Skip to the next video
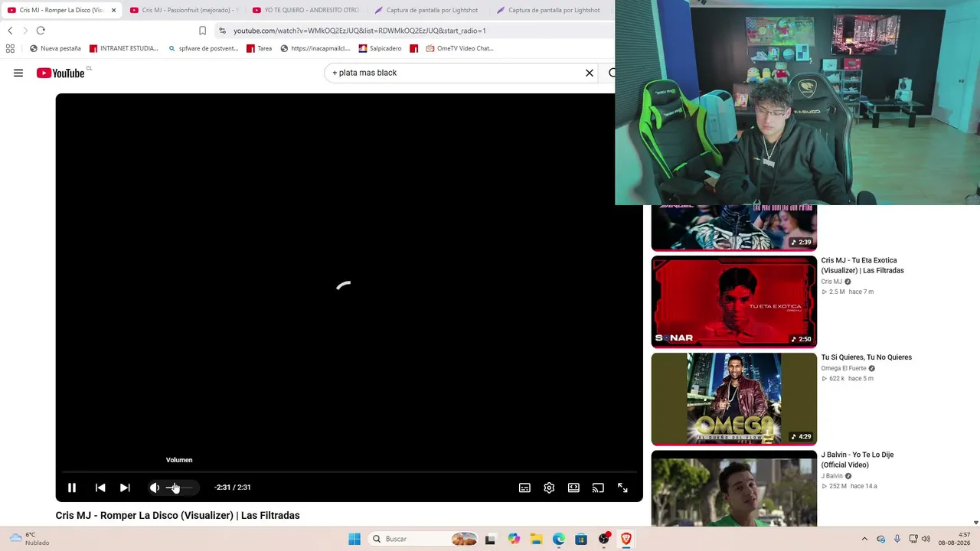The width and height of the screenshot is (980, 551). coord(125,487)
